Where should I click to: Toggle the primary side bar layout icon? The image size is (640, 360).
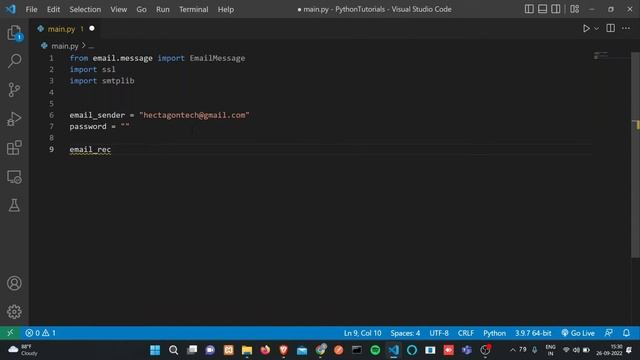[x=529, y=9]
